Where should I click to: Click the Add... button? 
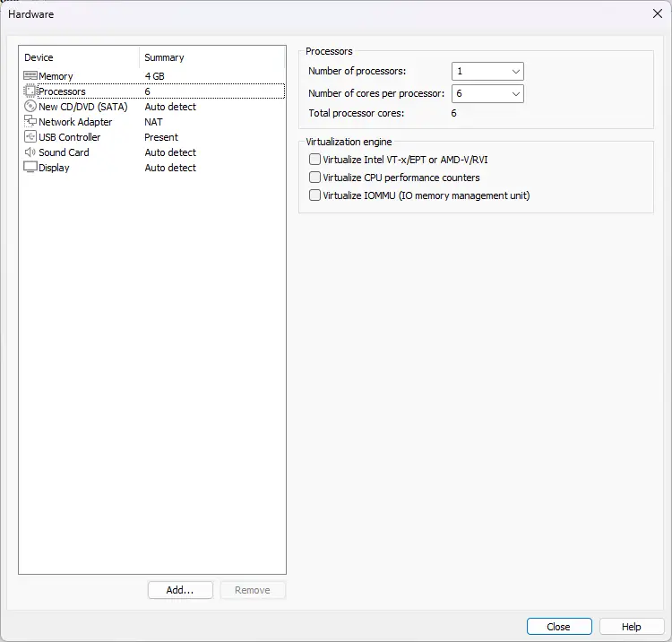click(180, 590)
